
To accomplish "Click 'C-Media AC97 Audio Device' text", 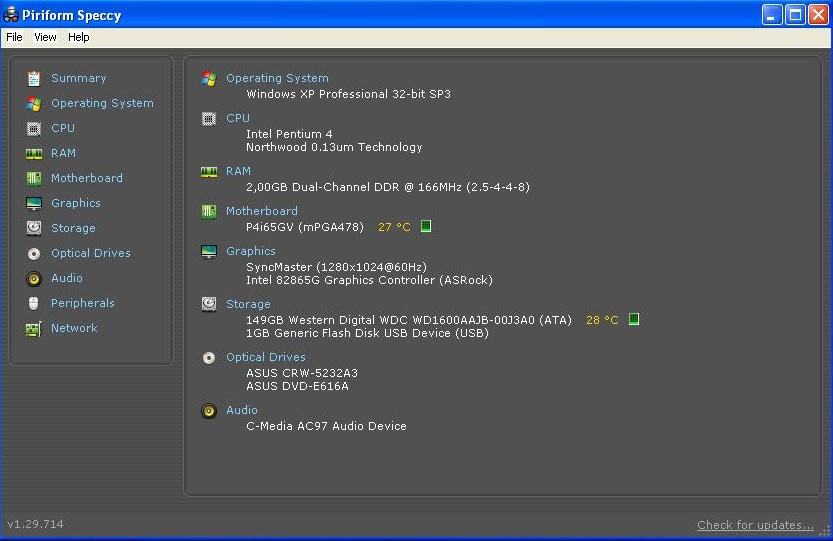I will pyautogui.click(x=326, y=426).
